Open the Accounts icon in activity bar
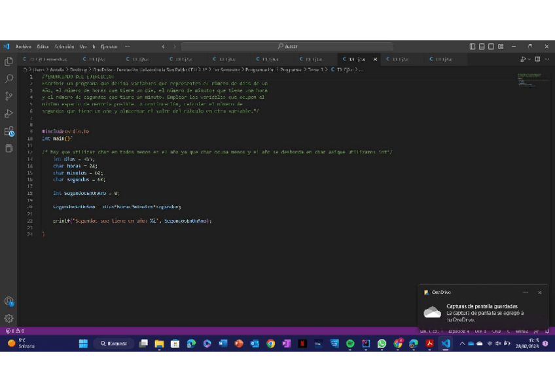Image resolution: width=555 pixels, height=392 pixels. (9, 302)
